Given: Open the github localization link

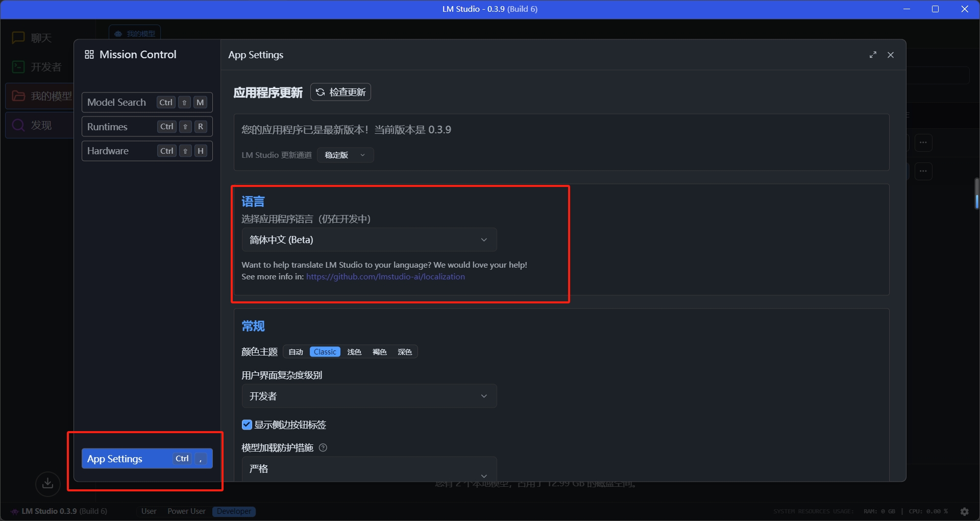Looking at the screenshot, I should tap(385, 277).
